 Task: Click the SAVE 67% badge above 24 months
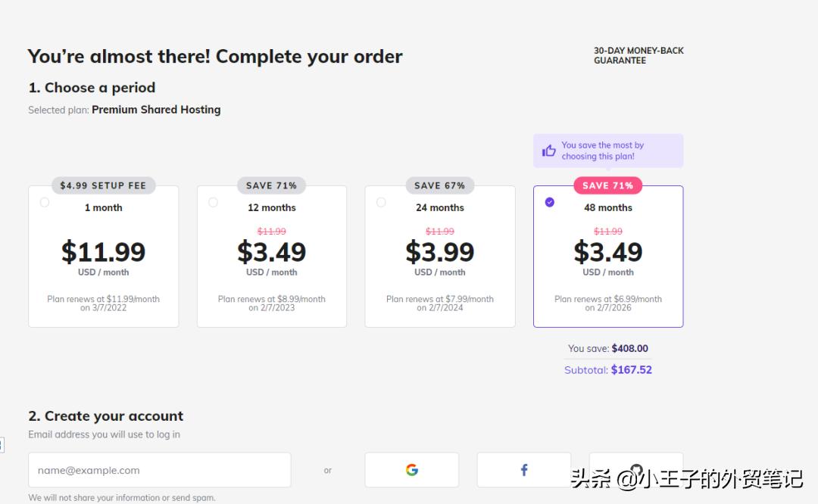440,185
